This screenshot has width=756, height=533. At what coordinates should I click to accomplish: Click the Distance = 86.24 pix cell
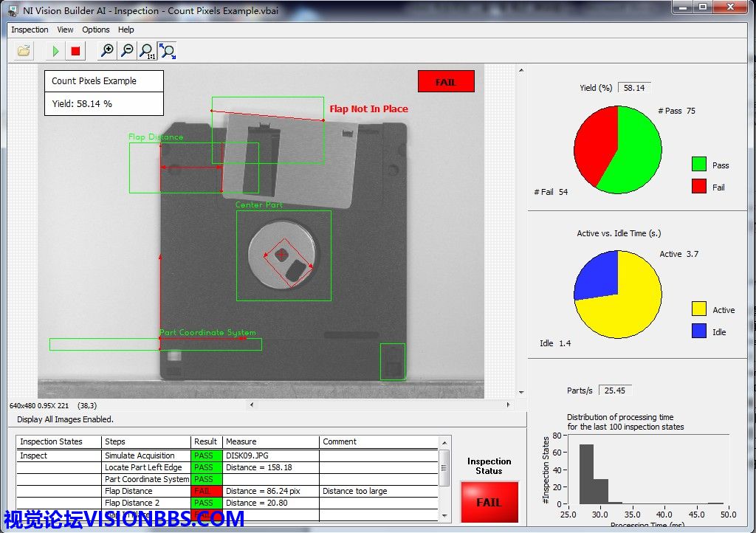click(x=270, y=491)
